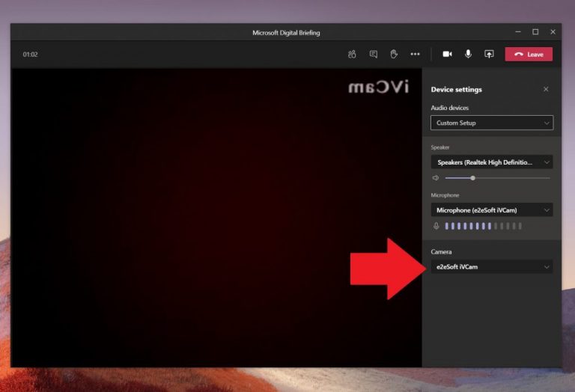Open the e2eSoft iVCam camera dropdown
The height and width of the screenshot is (392, 575).
click(x=492, y=267)
